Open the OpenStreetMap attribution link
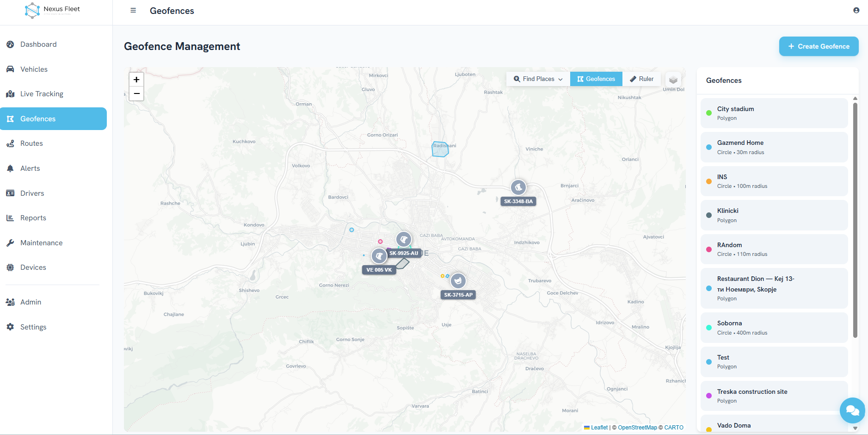 coord(637,428)
